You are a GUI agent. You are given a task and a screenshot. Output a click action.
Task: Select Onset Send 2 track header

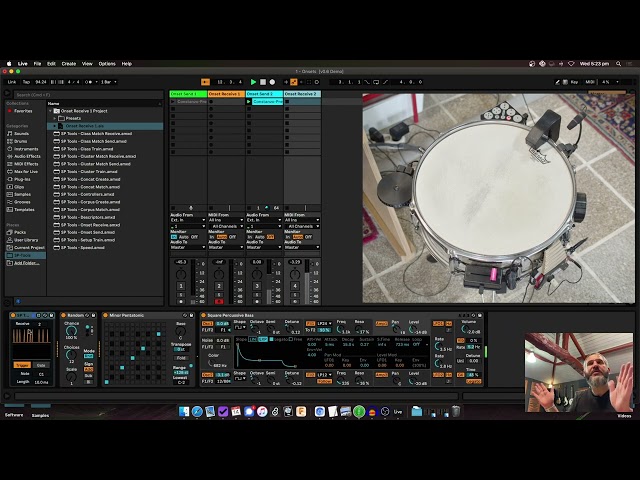click(264, 94)
